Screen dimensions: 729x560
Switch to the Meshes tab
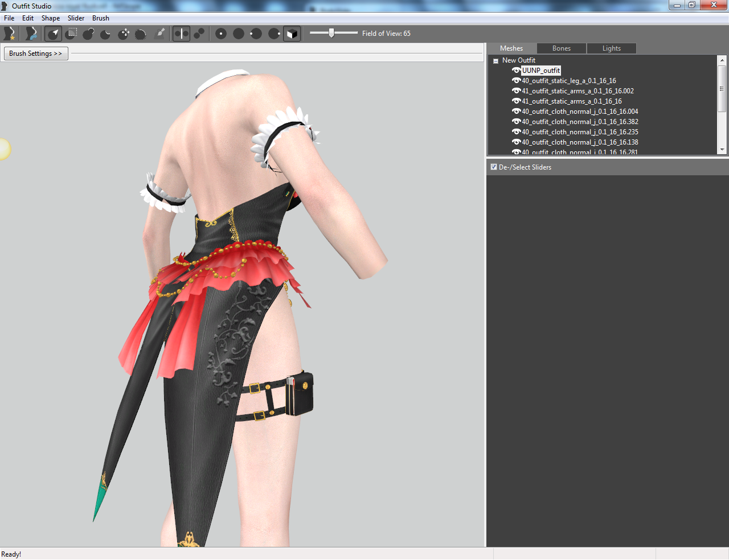[511, 48]
